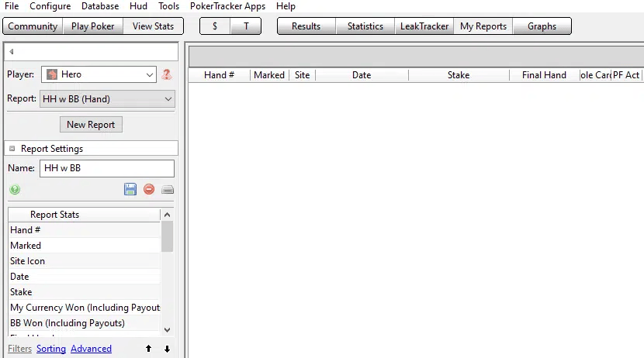
Task: Click the green help icon under Name
Action: point(15,189)
